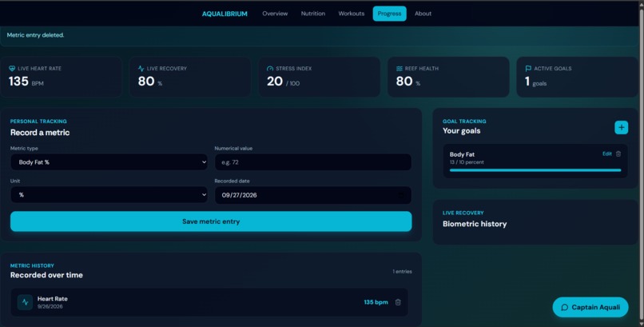This screenshot has height=327, width=644.
Task: Click the heart icon beside Live Heart Rate
Action: 12,69
